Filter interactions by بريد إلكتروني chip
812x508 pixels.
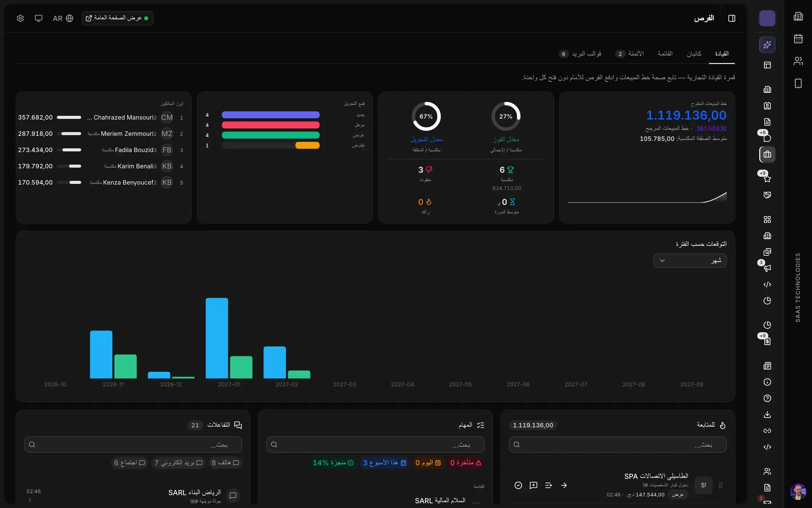point(178,463)
